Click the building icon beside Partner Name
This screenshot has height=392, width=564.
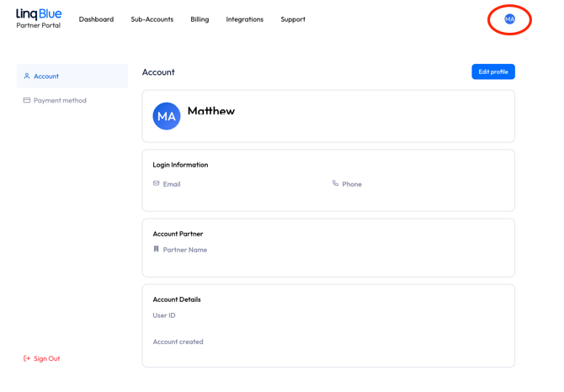(x=157, y=249)
